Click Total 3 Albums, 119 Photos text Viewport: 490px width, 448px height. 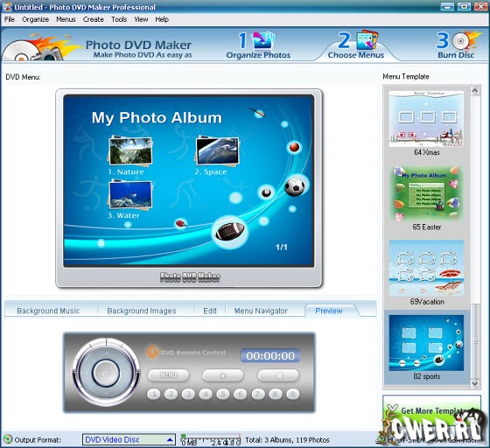click(x=287, y=440)
